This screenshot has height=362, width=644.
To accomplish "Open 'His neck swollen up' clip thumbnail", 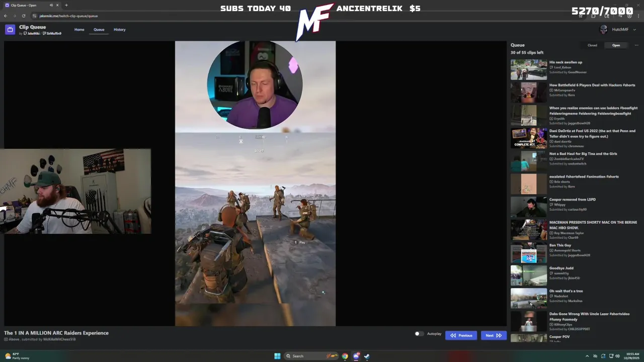I will point(529,70).
